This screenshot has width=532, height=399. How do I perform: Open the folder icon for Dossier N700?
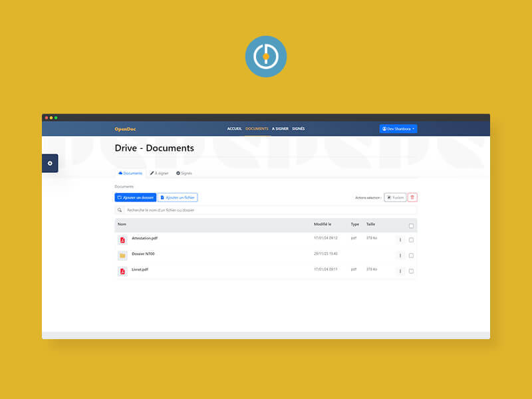(x=123, y=255)
